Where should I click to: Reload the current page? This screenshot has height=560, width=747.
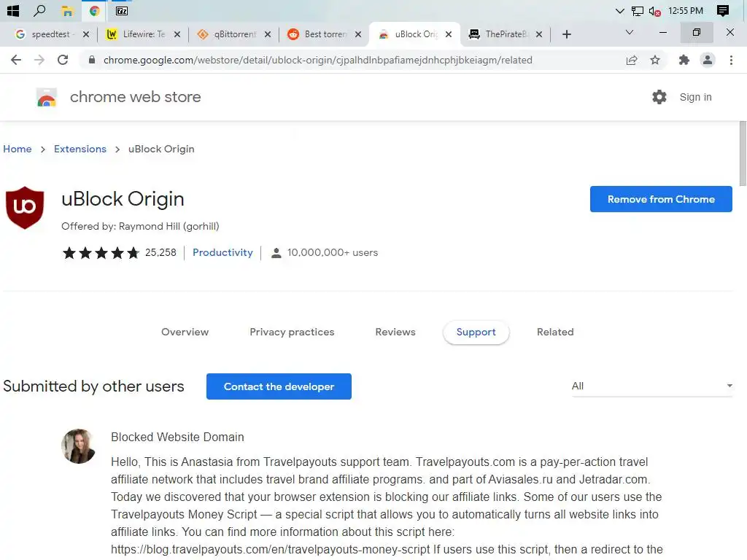[63, 60]
